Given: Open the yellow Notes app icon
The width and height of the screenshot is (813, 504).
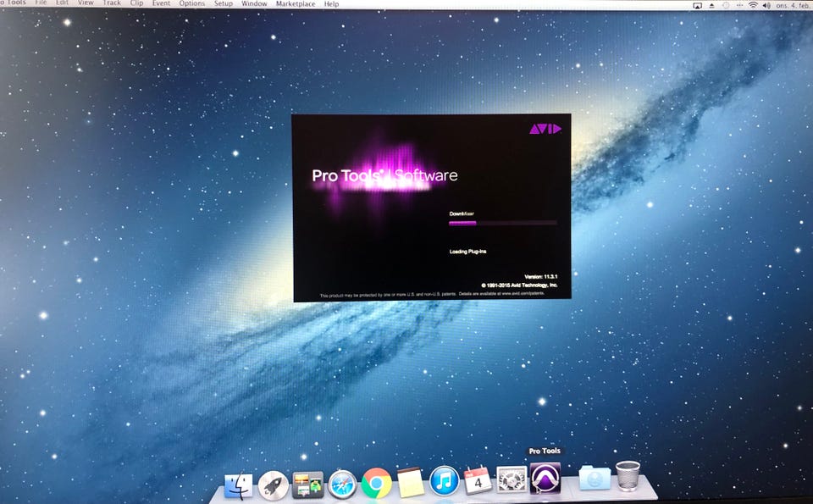Looking at the screenshot, I should click(x=411, y=482).
